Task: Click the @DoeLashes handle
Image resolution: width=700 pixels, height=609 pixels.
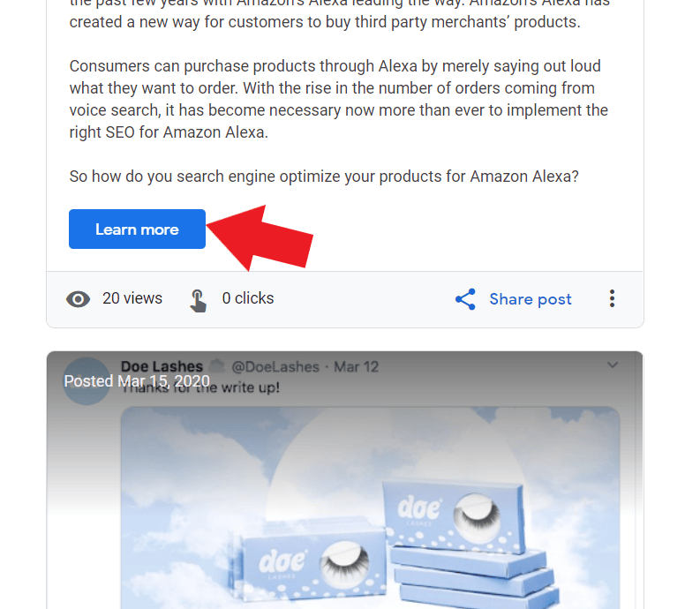Action: (x=275, y=367)
